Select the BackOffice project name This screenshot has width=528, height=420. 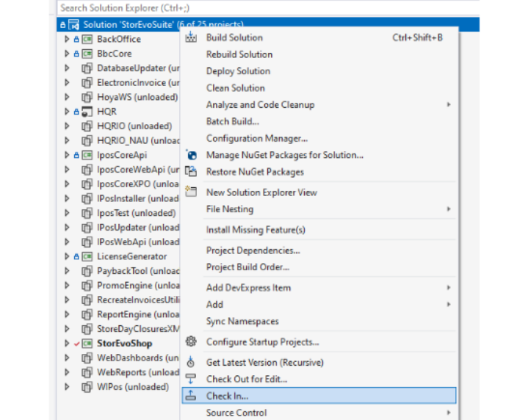(x=119, y=39)
